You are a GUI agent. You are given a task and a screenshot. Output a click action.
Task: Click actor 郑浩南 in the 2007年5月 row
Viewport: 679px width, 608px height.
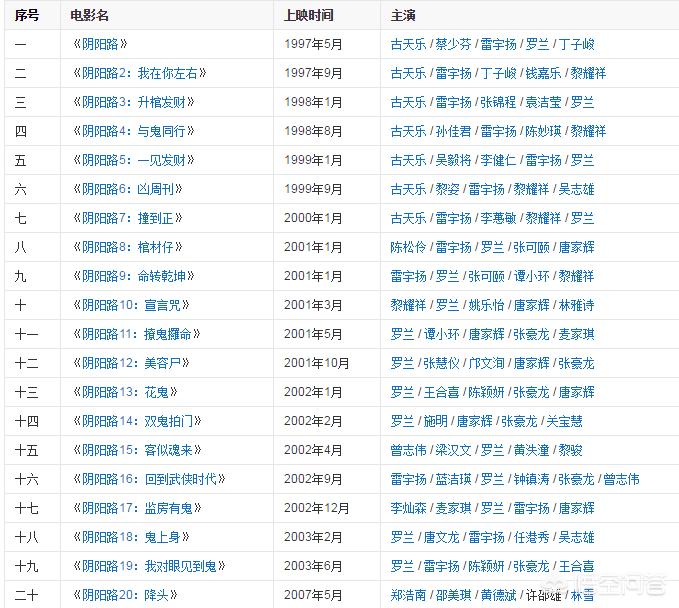pos(408,595)
